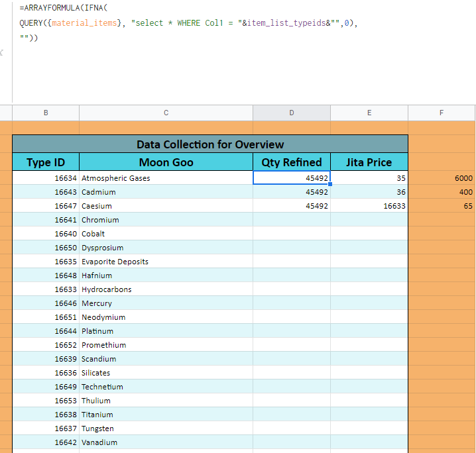Screen dimensions: 476x453
Task: Select the 'Tungsten' cell
Action: click(166, 428)
